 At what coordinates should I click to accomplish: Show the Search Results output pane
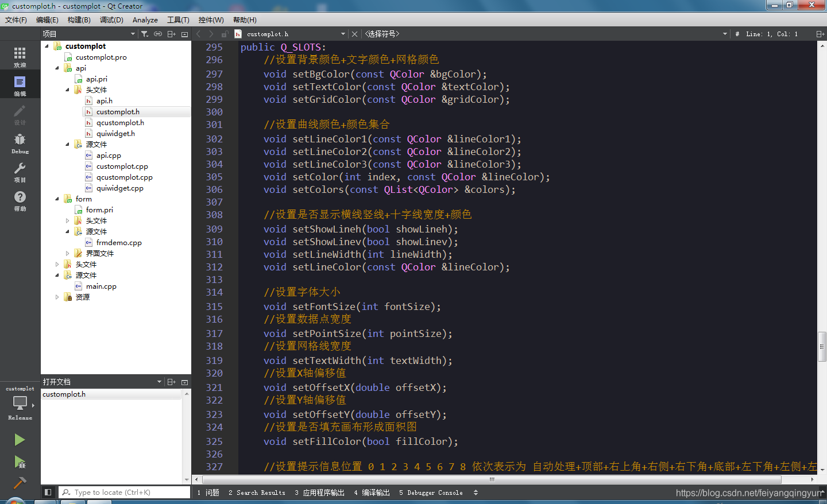click(257, 493)
